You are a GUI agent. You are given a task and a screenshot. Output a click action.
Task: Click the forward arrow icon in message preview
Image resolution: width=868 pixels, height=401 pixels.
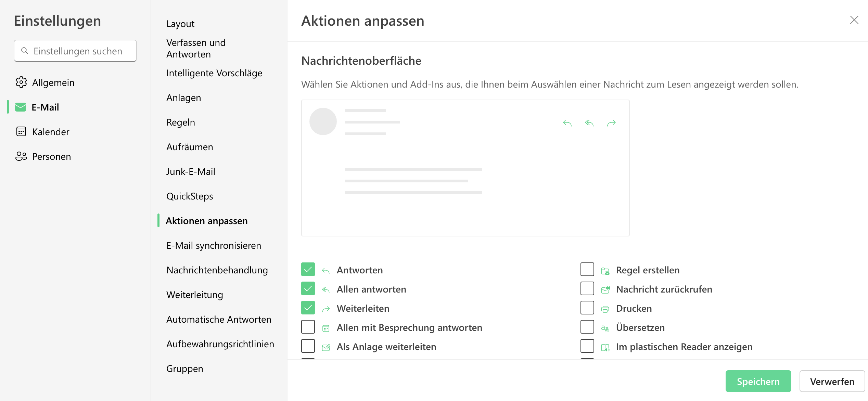611,123
